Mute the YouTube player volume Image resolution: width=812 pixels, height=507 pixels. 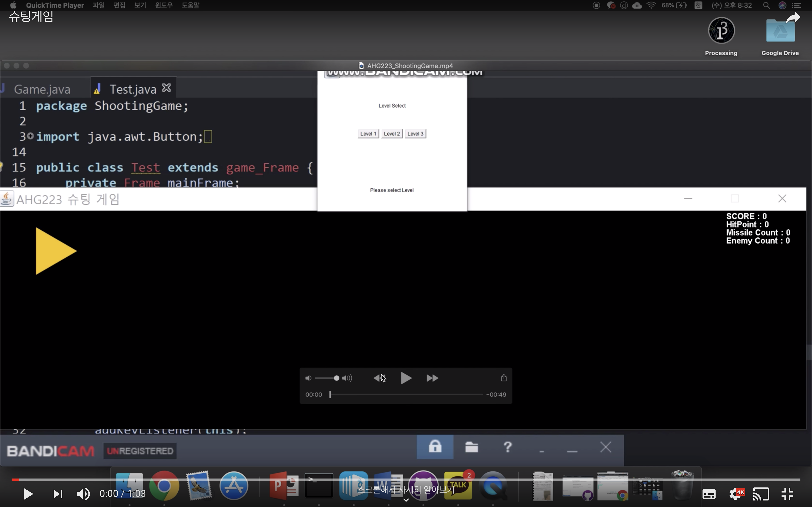click(83, 493)
